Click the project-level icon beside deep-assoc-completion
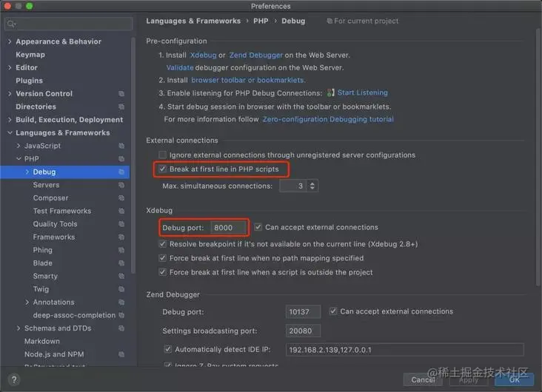This screenshot has width=542, height=392. point(121,315)
